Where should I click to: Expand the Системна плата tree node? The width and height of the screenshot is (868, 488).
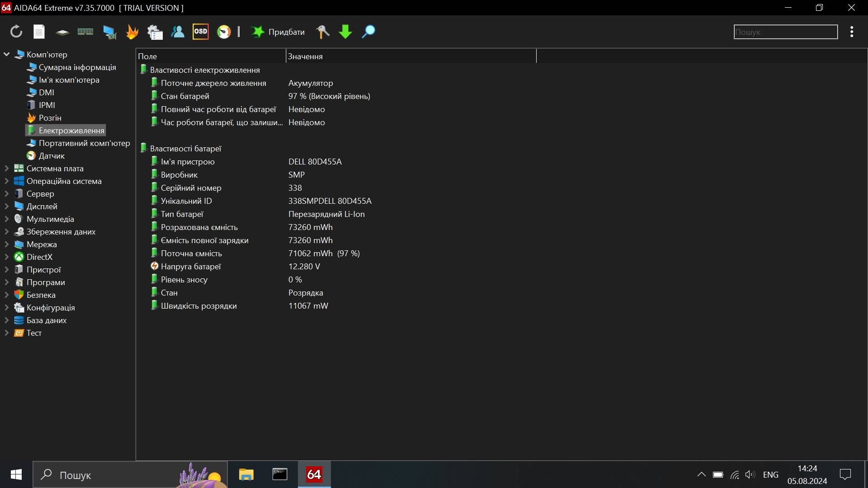6,169
